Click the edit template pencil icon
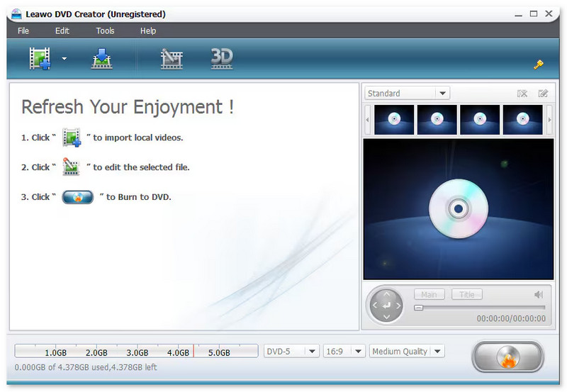The width and height of the screenshot is (567, 392). [543, 94]
